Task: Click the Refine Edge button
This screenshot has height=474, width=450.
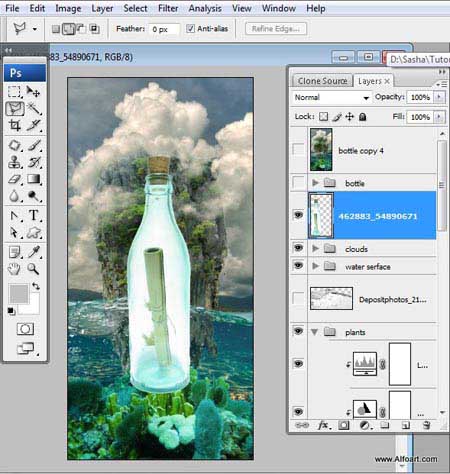Action: point(276,29)
